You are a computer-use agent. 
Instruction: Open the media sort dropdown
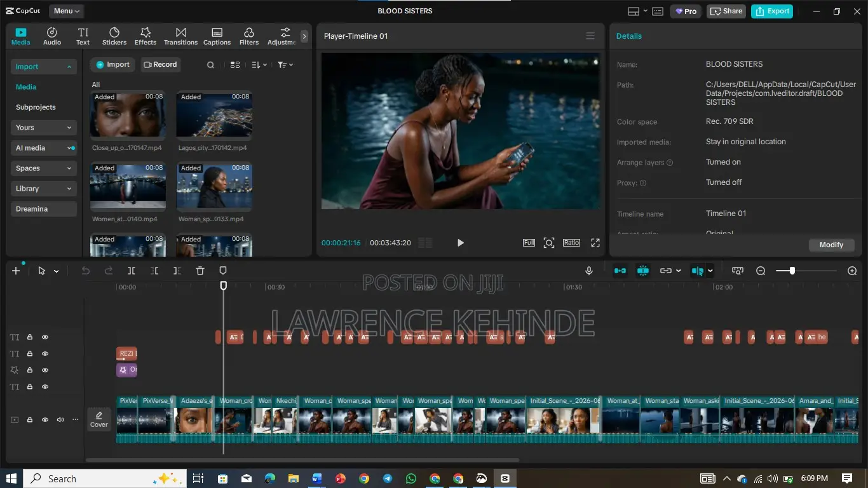(259, 65)
